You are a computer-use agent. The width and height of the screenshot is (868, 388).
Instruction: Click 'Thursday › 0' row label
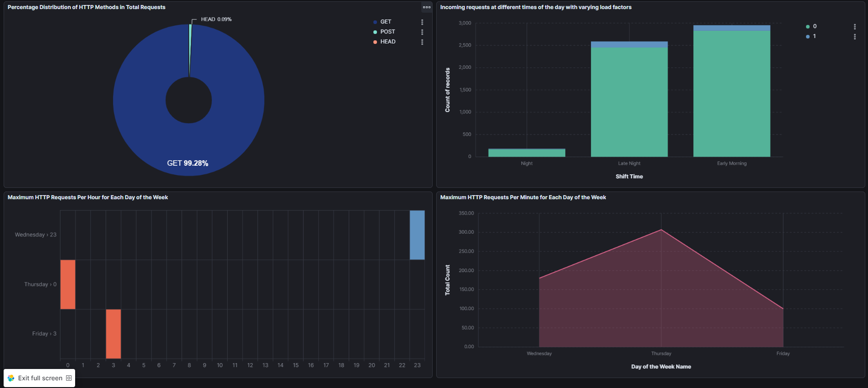(x=40, y=284)
